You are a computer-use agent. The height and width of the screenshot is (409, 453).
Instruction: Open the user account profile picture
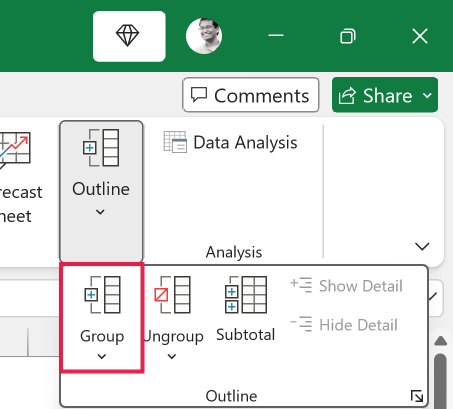(x=204, y=36)
